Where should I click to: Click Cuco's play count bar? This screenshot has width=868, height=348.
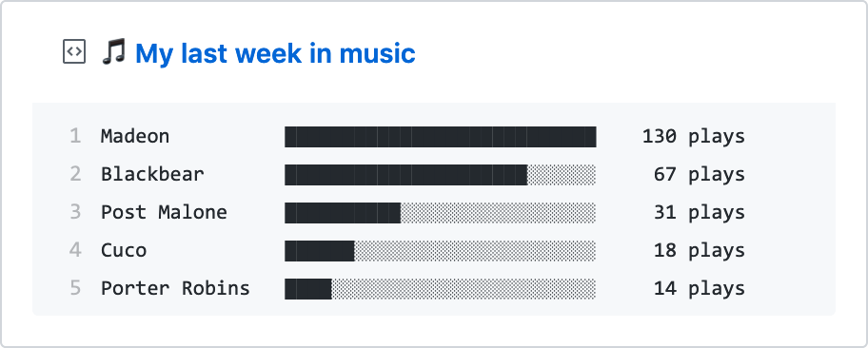pyautogui.click(x=441, y=251)
